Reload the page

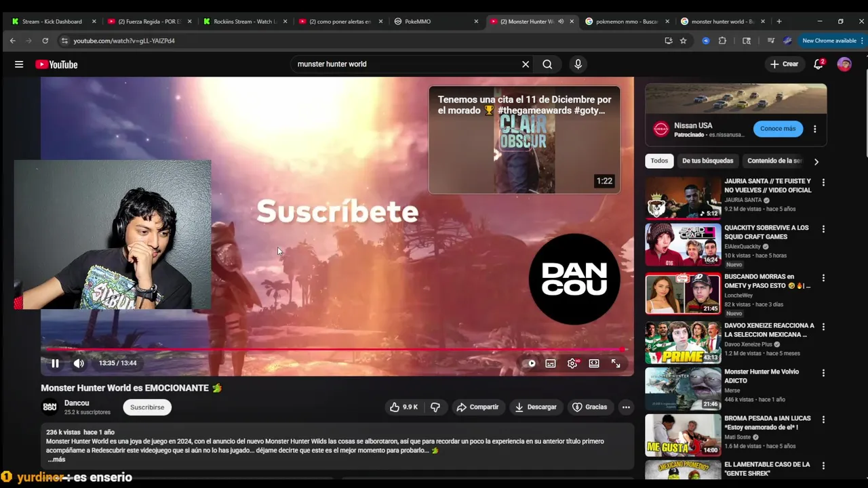45,41
